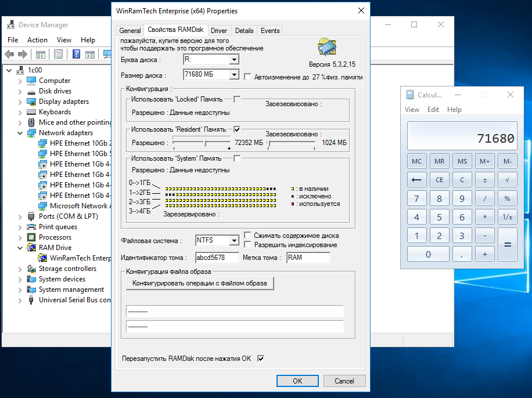Expand the Processors tree node
The image size is (532, 398).
point(20,237)
